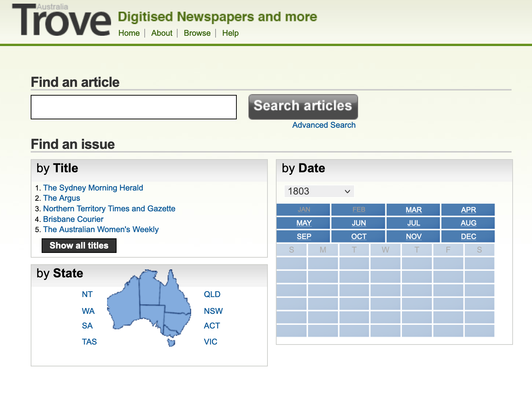Select the AUG month tab
This screenshot has width=532, height=400.
tap(468, 223)
